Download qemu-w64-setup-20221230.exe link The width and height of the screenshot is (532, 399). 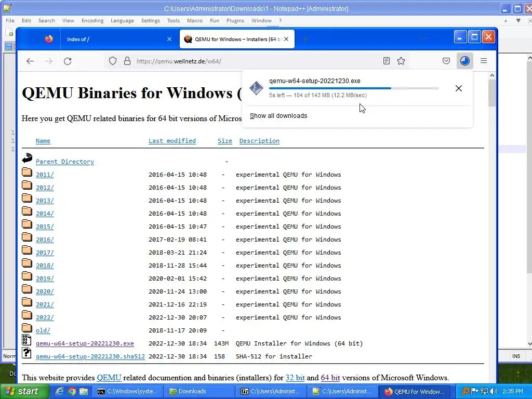[85, 344]
